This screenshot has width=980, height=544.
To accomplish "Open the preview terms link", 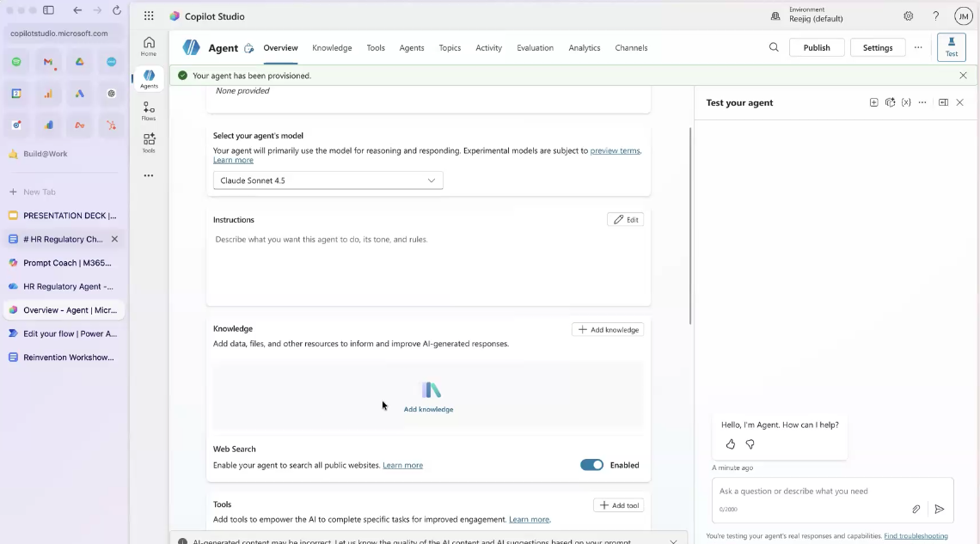I will (615, 150).
